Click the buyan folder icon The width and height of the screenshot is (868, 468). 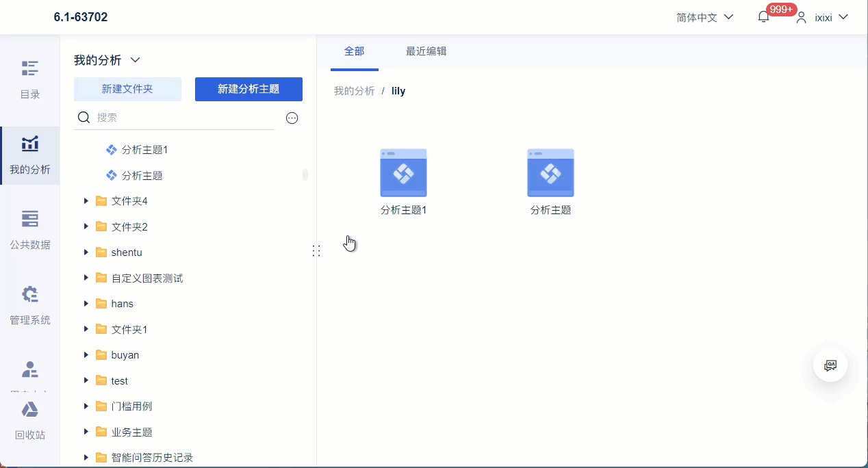(x=101, y=355)
